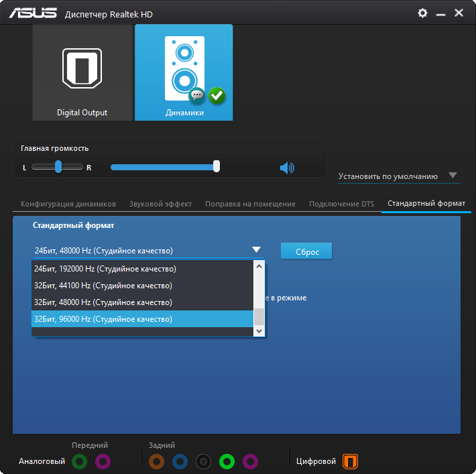The height and width of the screenshot is (474, 476).
Task: Collapse the format dropdown showing 24Бит, 48000 Hz
Action: [x=149, y=251]
